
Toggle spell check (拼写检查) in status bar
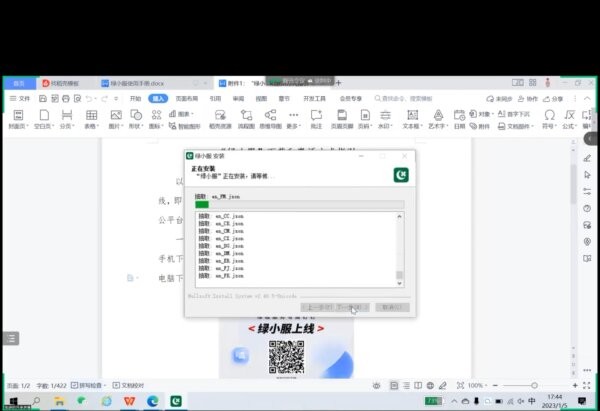88,385
